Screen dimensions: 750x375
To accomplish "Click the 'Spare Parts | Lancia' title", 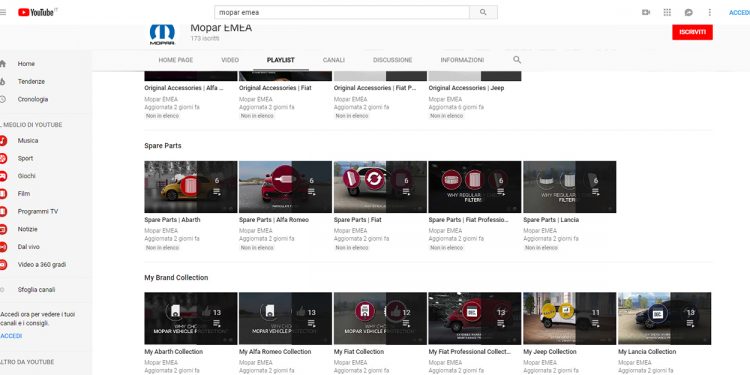I will (x=551, y=220).
